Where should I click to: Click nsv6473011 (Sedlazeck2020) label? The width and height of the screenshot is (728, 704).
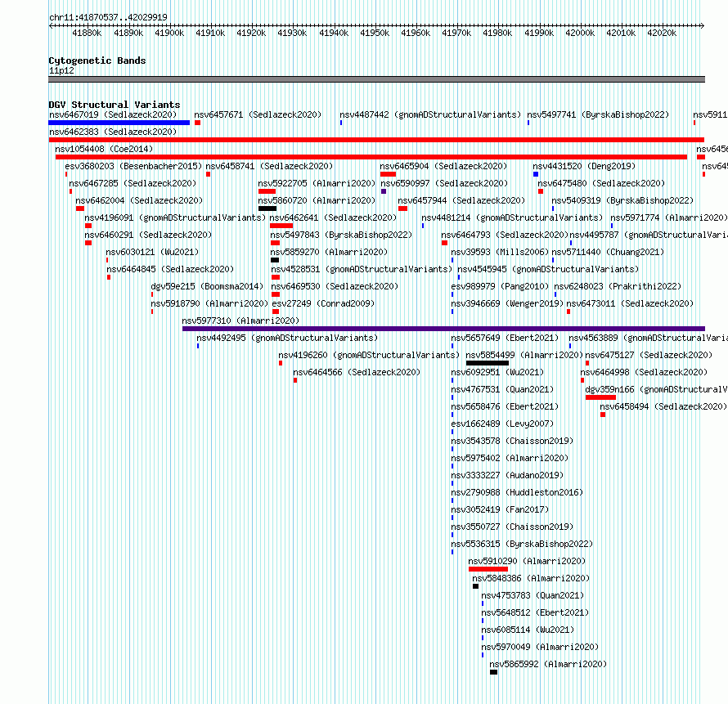click(x=630, y=303)
